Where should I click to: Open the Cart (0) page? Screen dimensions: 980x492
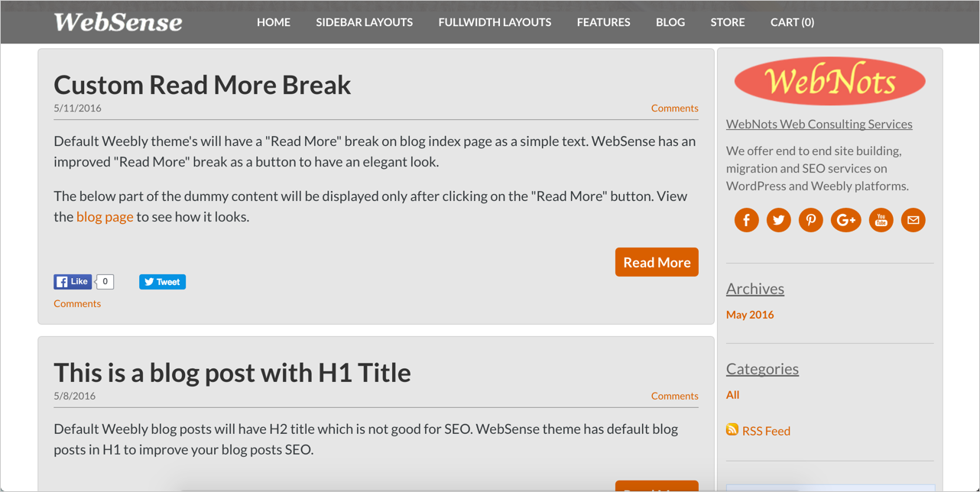point(792,22)
